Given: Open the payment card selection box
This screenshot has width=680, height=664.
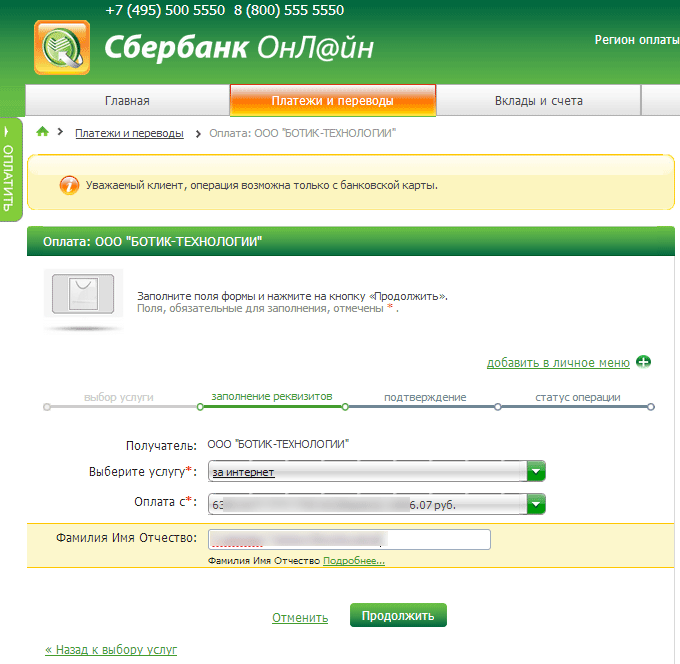Looking at the screenshot, I should coord(376,504).
